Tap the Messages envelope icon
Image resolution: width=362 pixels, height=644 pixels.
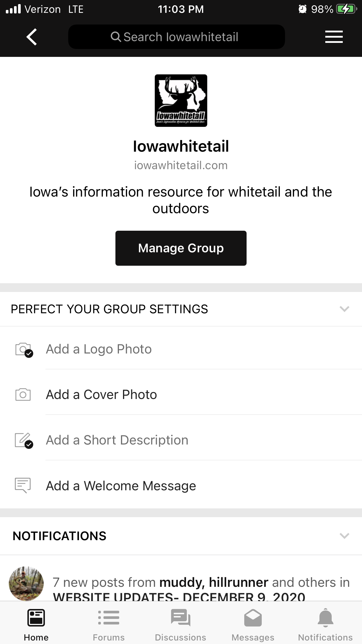253,618
